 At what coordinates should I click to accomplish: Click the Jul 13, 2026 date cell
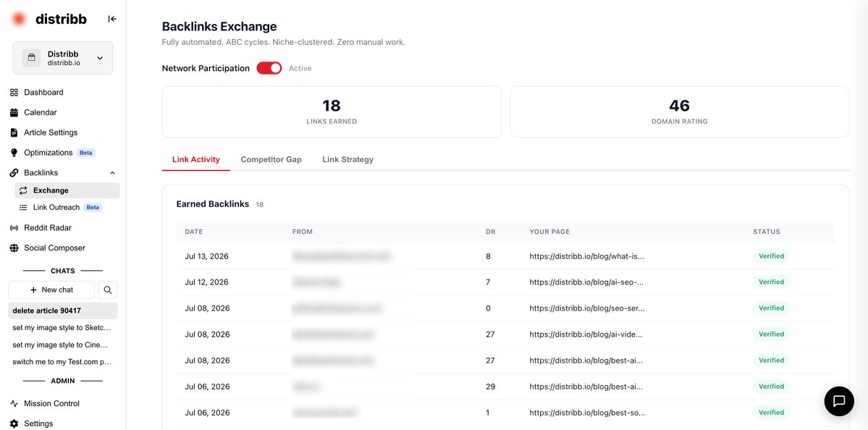206,256
